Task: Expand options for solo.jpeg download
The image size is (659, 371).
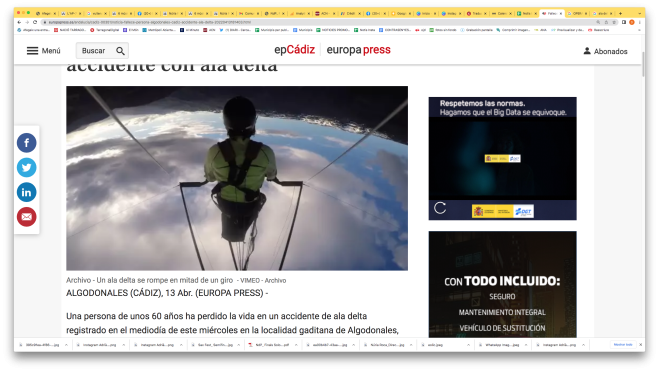Action: click(x=468, y=345)
